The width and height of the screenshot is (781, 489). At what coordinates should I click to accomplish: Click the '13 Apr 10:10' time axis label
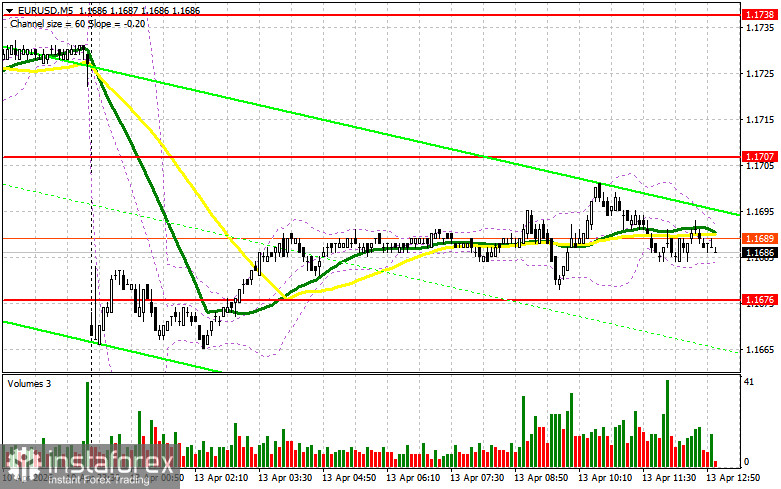click(x=605, y=478)
